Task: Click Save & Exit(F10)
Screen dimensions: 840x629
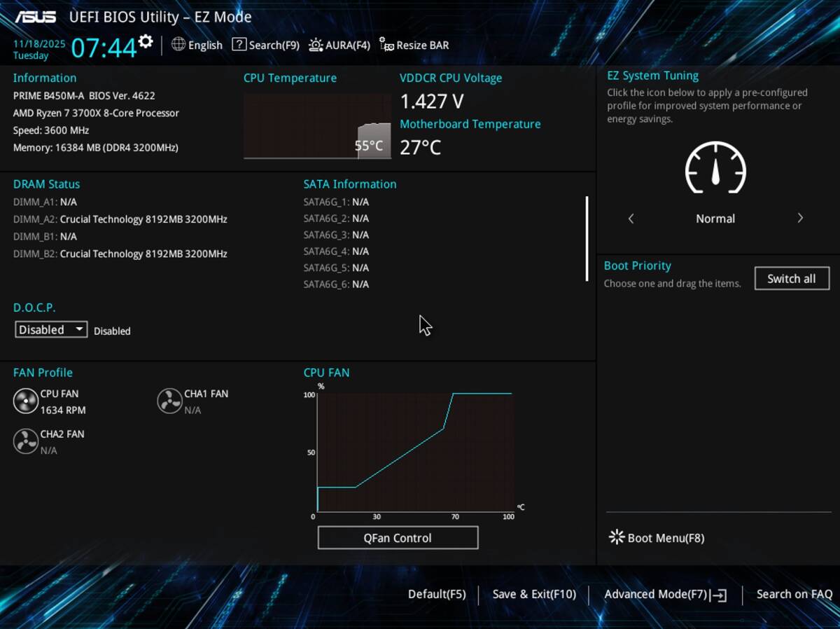Action: click(534, 594)
